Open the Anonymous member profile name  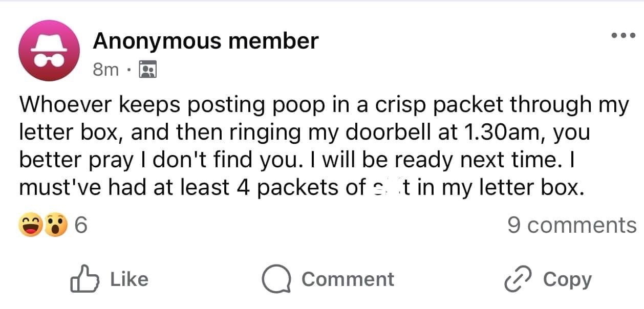(x=205, y=40)
